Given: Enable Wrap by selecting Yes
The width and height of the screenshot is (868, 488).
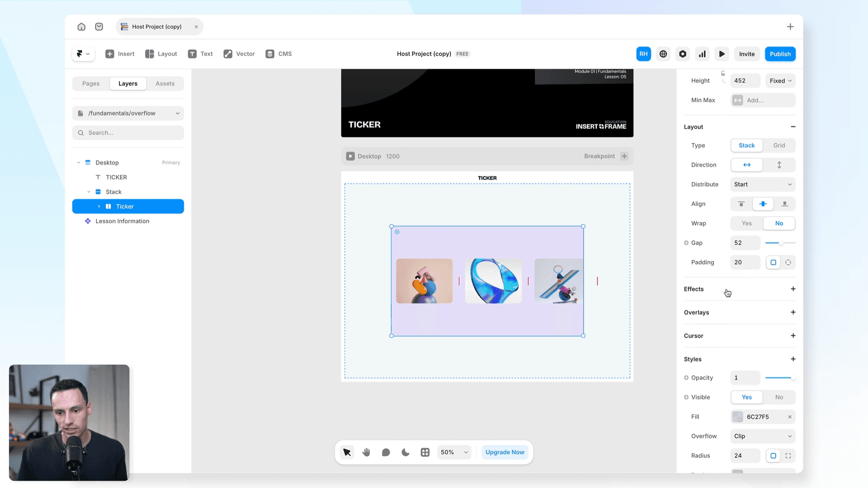Looking at the screenshot, I should click(747, 223).
